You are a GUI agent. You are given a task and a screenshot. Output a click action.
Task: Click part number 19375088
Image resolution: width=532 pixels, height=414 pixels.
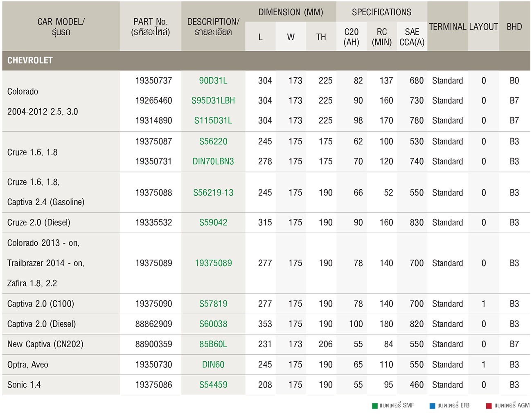[x=154, y=193]
